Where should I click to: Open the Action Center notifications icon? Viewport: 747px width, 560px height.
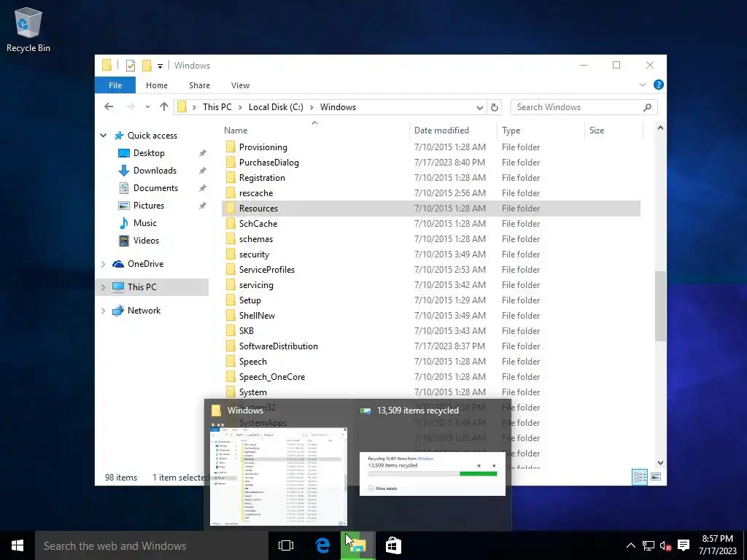coord(683,545)
